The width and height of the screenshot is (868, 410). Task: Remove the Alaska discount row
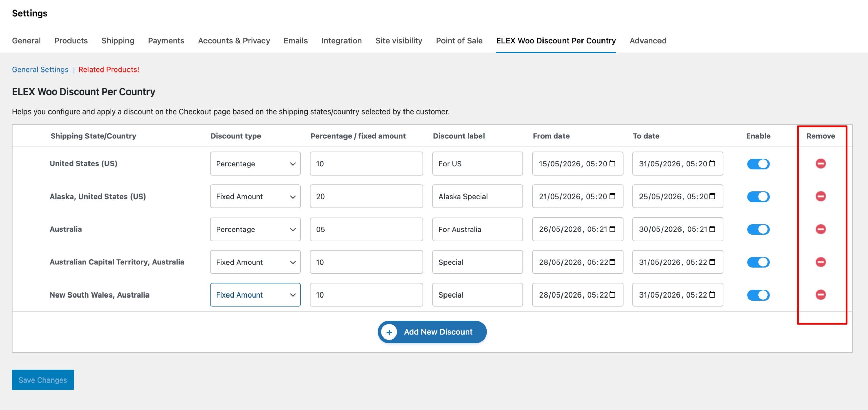(x=821, y=196)
